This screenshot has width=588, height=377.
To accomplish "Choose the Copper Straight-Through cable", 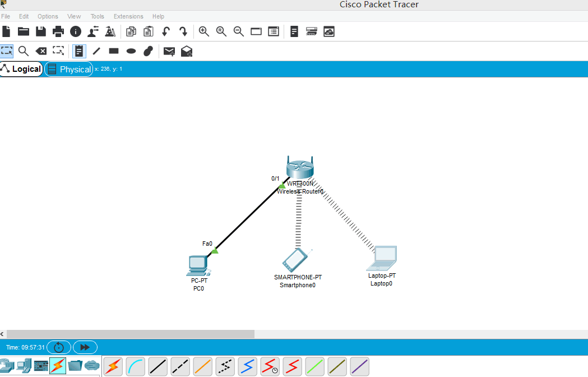I will (x=158, y=366).
